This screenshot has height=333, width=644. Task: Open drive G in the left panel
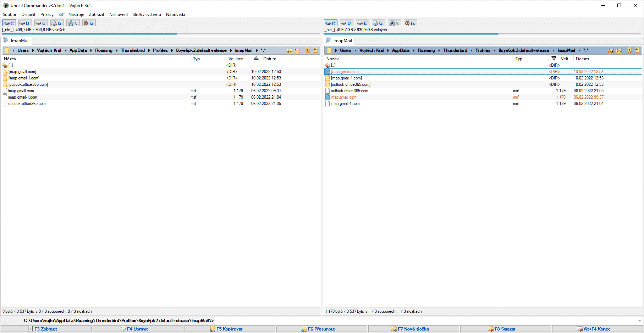pos(56,23)
